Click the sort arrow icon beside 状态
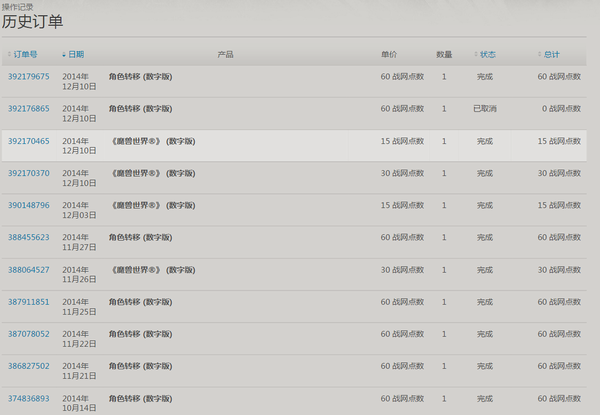Viewport: 600px width, 415px height. (x=476, y=54)
